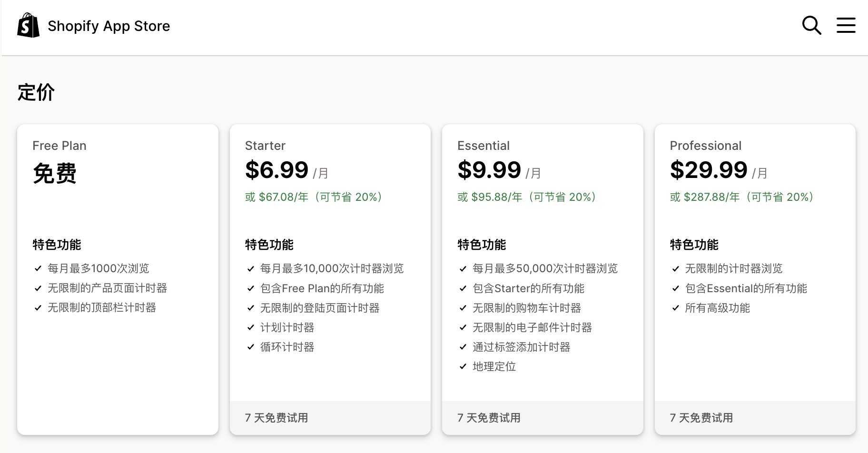The height and width of the screenshot is (453, 868).
Task: Click Professional's 7 天免费试用 footer
Action: pos(701,418)
